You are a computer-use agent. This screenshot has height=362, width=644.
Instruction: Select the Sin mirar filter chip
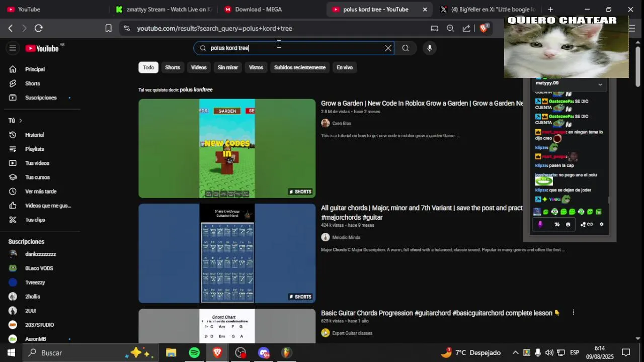pos(228,67)
